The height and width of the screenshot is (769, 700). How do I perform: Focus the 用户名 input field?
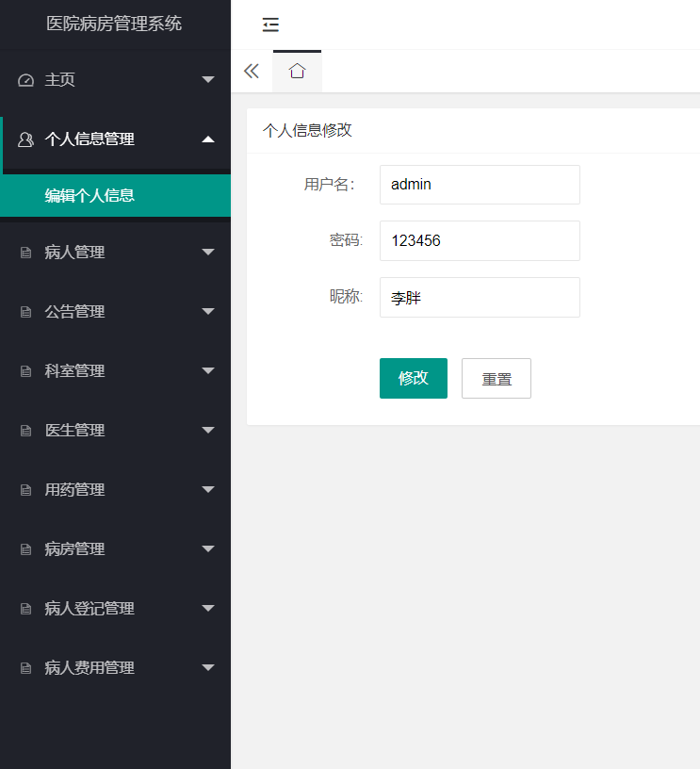pyautogui.click(x=480, y=185)
